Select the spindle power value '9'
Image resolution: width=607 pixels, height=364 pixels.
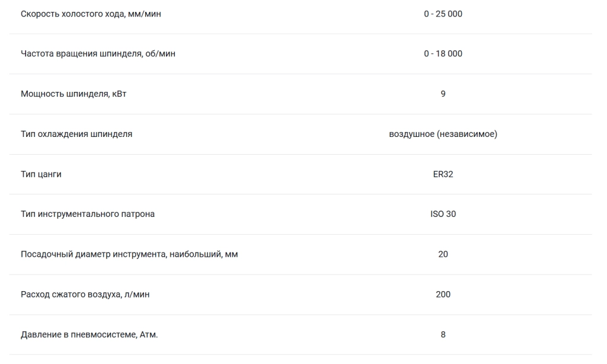coord(443,94)
